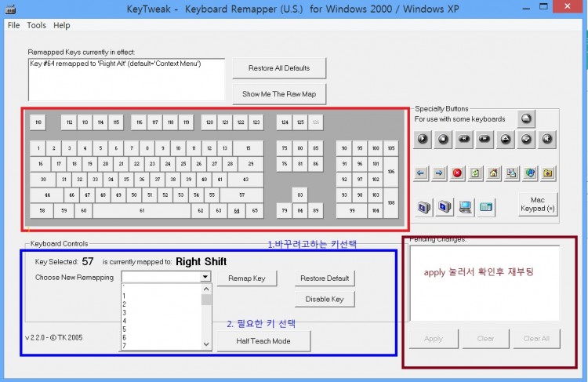Click key 61 on the keyboard layout
The height and width of the screenshot is (382, 588).
(142, 210)
